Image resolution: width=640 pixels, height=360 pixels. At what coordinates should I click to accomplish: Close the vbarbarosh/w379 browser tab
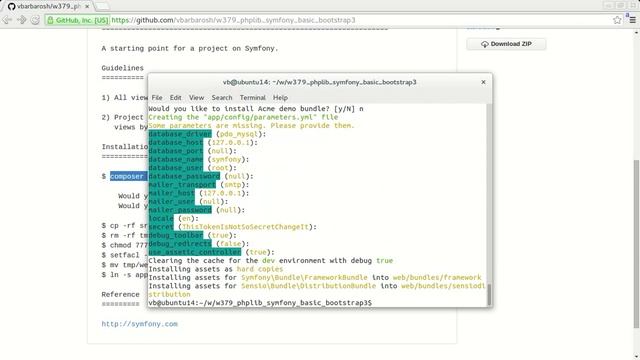tap(87, 6)
